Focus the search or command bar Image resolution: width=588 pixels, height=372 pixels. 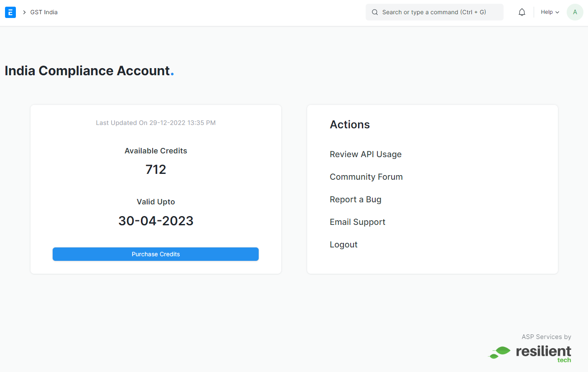pos(435,12)
